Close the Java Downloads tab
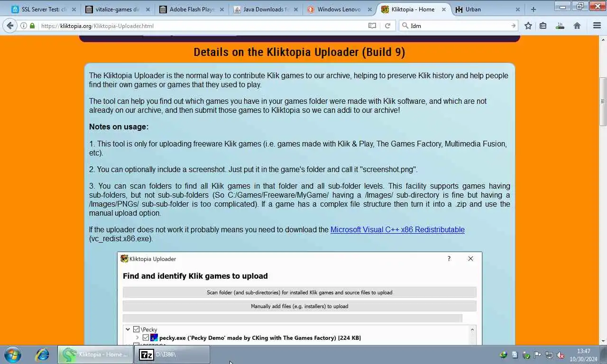This screenshot has width=607, height=364. coord(296,9)
